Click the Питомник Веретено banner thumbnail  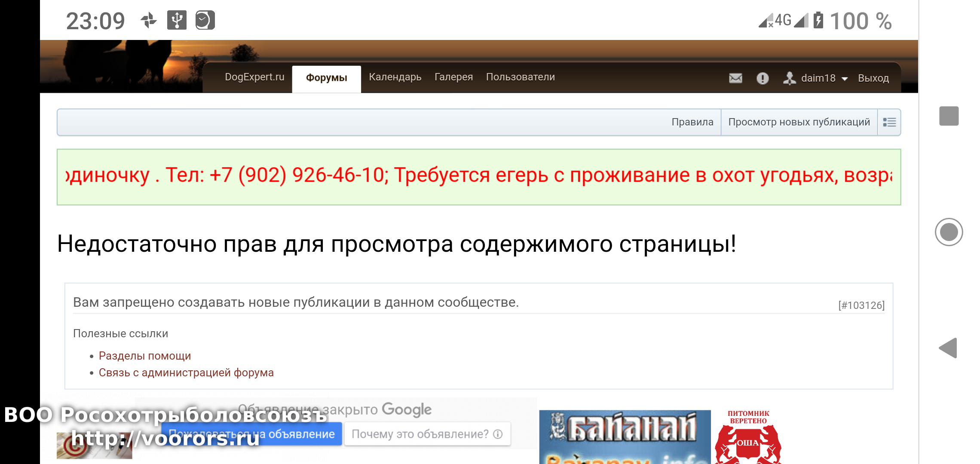point(748,437)
